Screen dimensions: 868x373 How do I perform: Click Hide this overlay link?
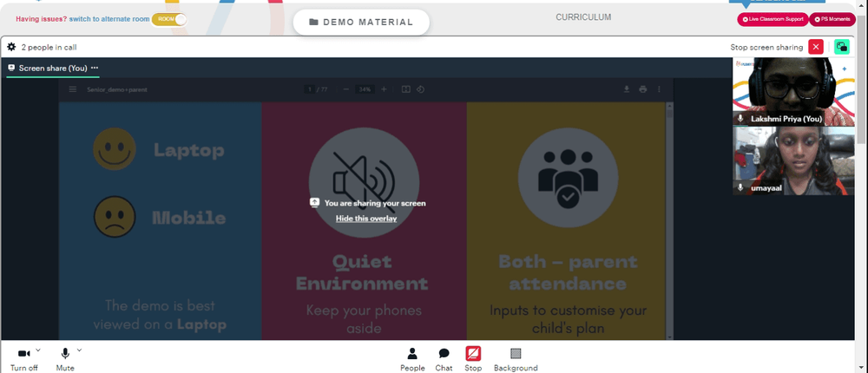coord(366,219)
